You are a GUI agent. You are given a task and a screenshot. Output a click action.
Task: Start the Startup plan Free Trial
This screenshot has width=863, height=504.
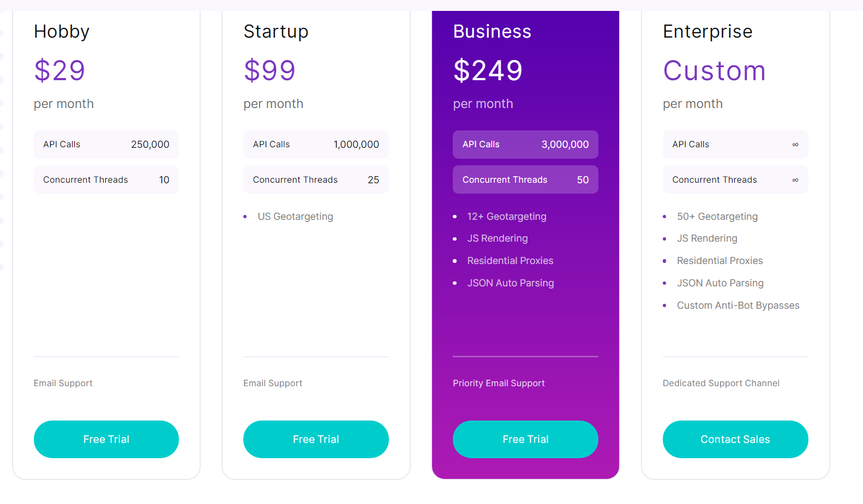click(316, 439)
